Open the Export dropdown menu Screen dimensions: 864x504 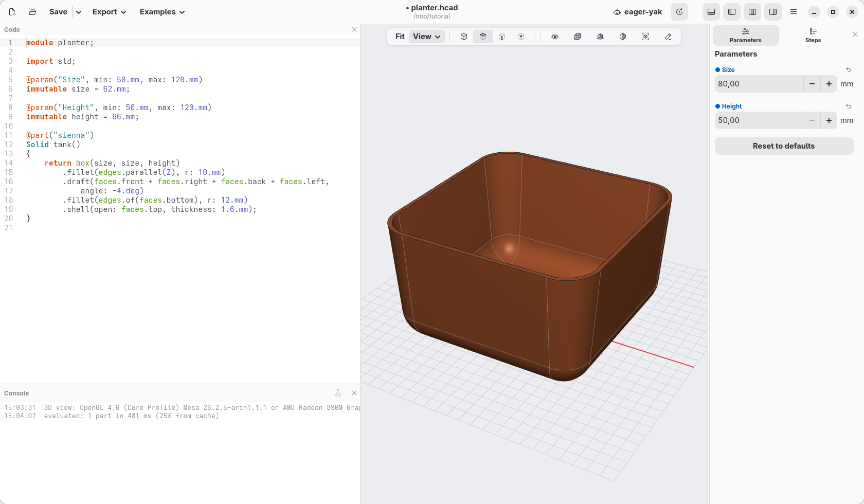click(109, 12)
